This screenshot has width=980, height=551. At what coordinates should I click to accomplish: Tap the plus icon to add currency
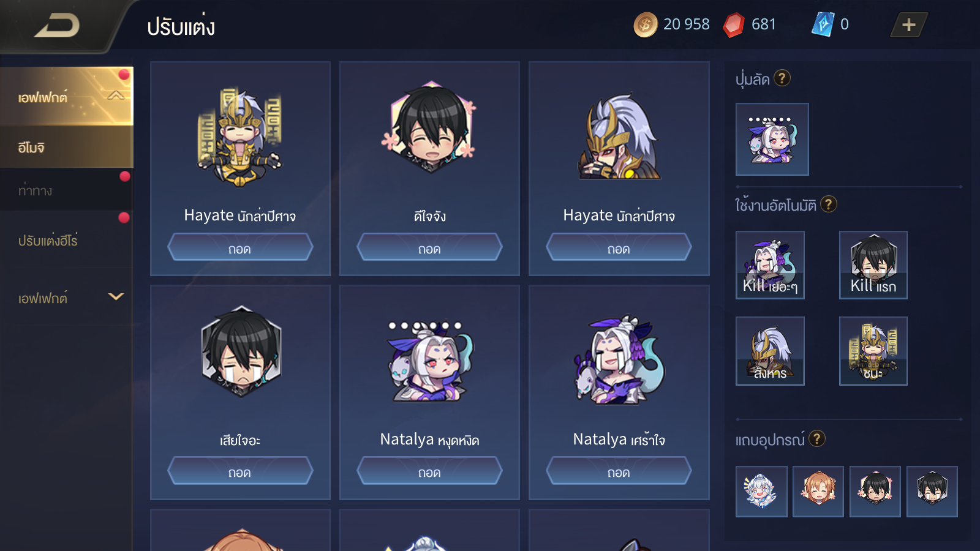(x=909, y=25)
